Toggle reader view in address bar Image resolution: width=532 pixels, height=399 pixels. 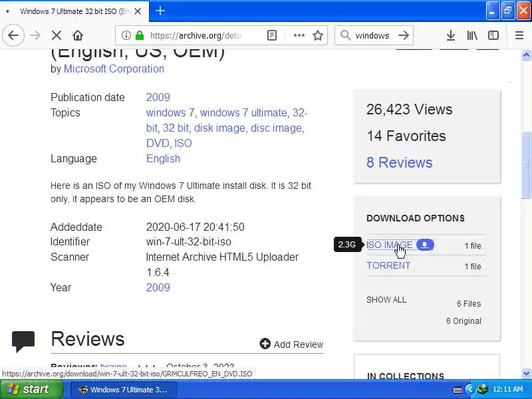tap(272, 35)
